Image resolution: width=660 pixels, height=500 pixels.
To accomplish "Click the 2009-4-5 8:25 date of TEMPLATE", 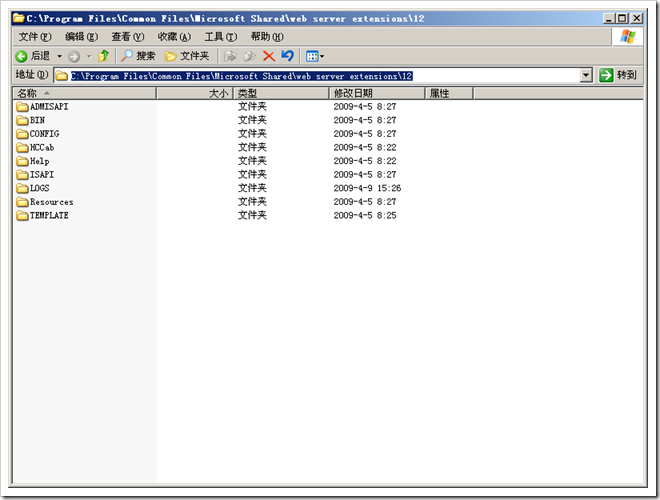I will (x=365, y=215).
